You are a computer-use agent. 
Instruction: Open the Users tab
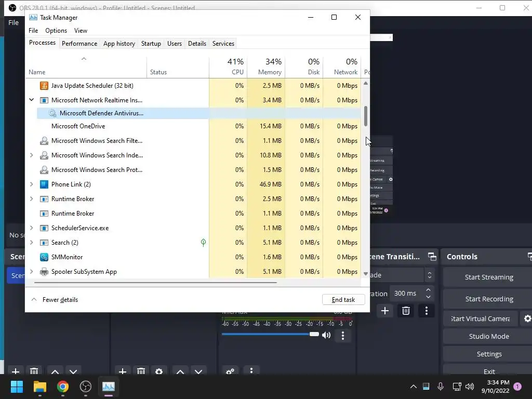(175, 44)
